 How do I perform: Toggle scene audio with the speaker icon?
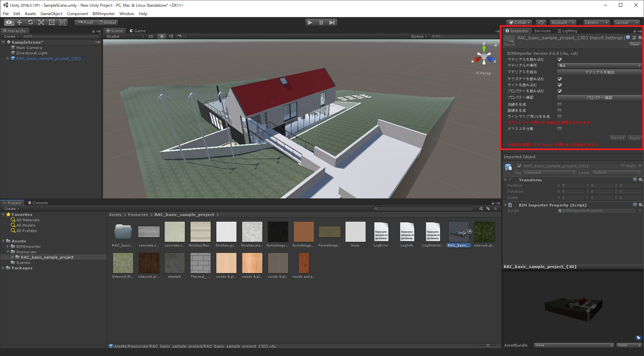[171, 36]
